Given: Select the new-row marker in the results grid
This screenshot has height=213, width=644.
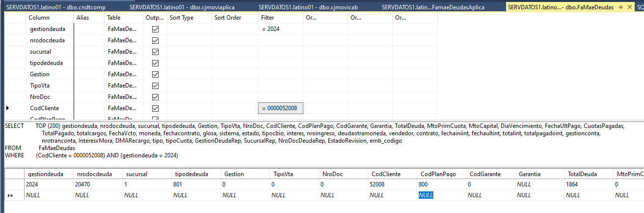Looking at the screenshot, I should (x=10, y=195).
